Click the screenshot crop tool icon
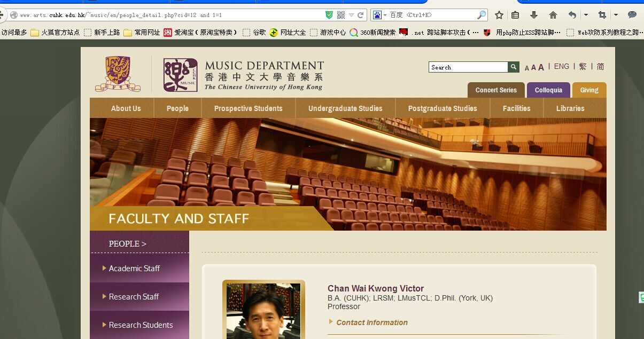644x339 pixels. click(602, 15)
